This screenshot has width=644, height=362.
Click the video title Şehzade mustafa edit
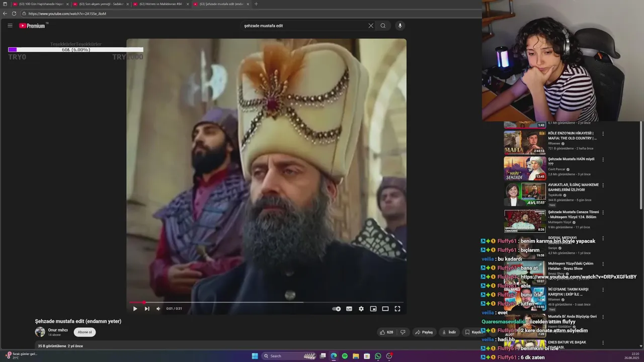coord(78,321)
